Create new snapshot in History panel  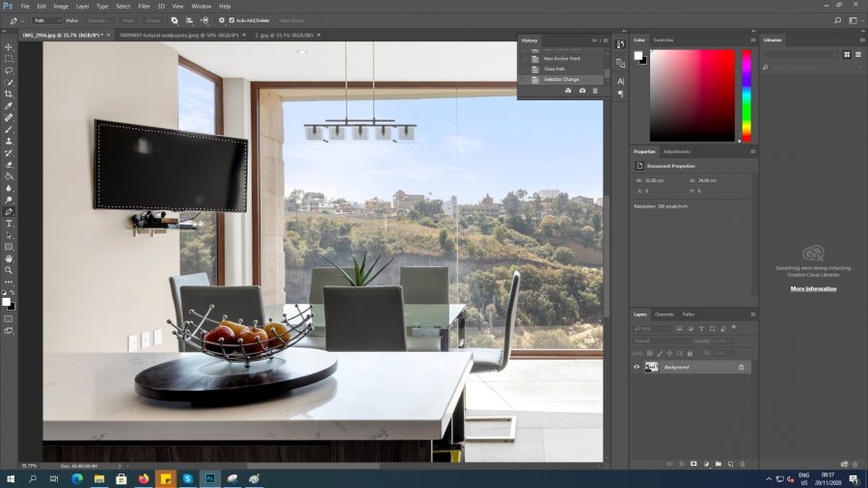point(582,91)
